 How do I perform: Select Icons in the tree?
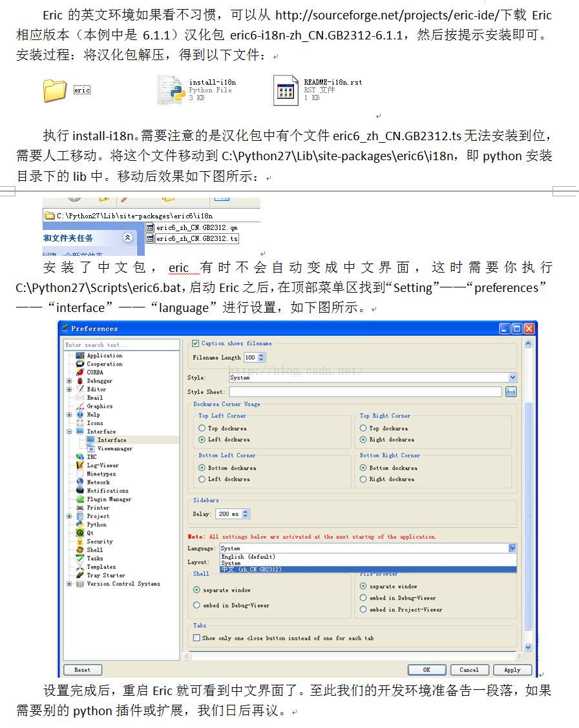(95, 423)
